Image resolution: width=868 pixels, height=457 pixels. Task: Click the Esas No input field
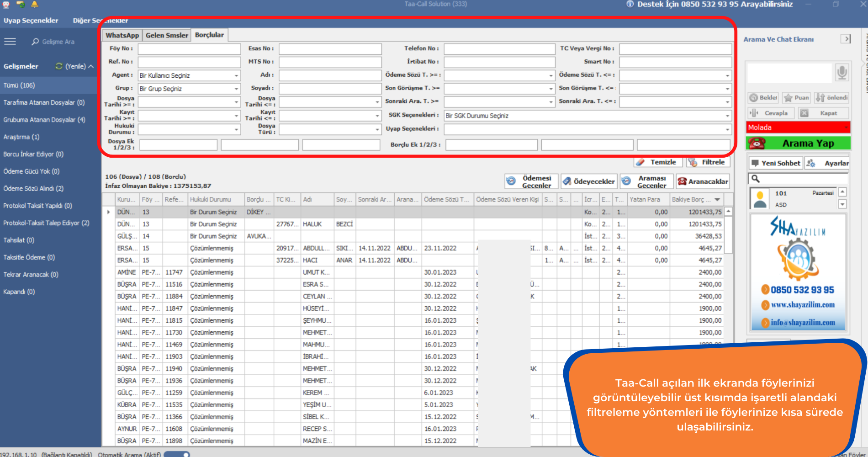[330, 49]
